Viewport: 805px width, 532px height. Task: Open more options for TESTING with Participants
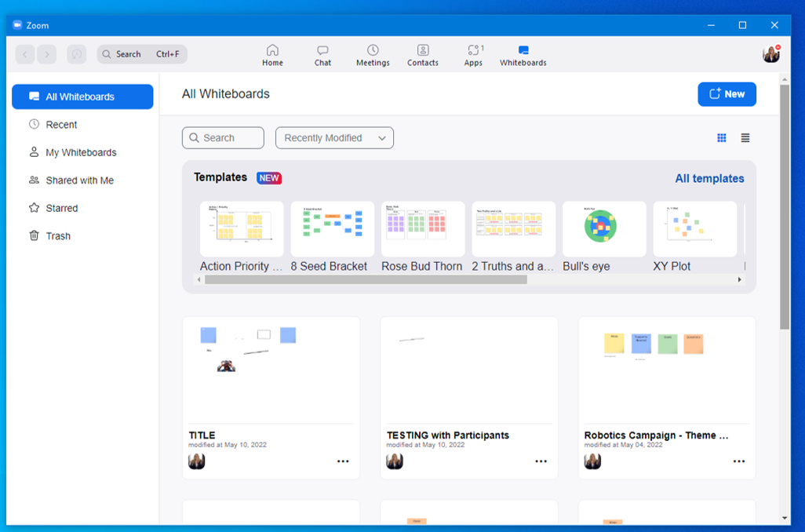click(x=541, y=461)
